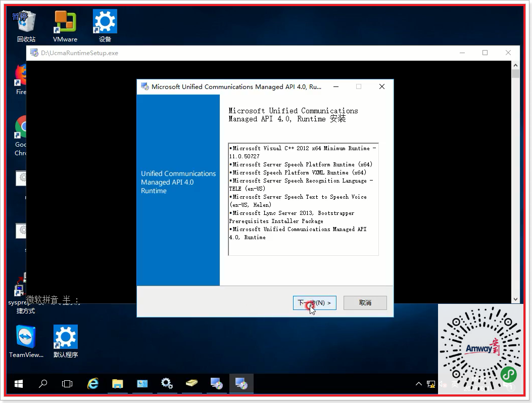Select Microsoft Server Speech Platform Runtime line
The image size is (532, 403).
pyautogui.click(x=301, y=164)
